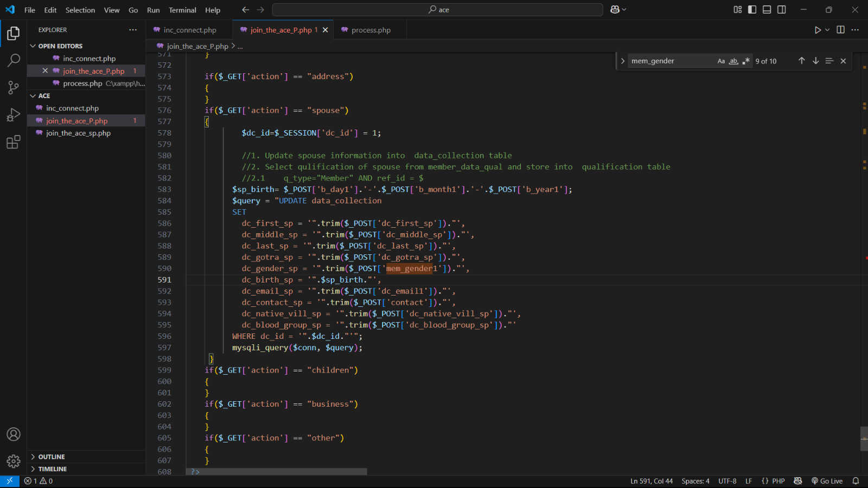This screenshot has height=488, width=868.
Task: Click Go Live in status bar
Action: (827, 481)
